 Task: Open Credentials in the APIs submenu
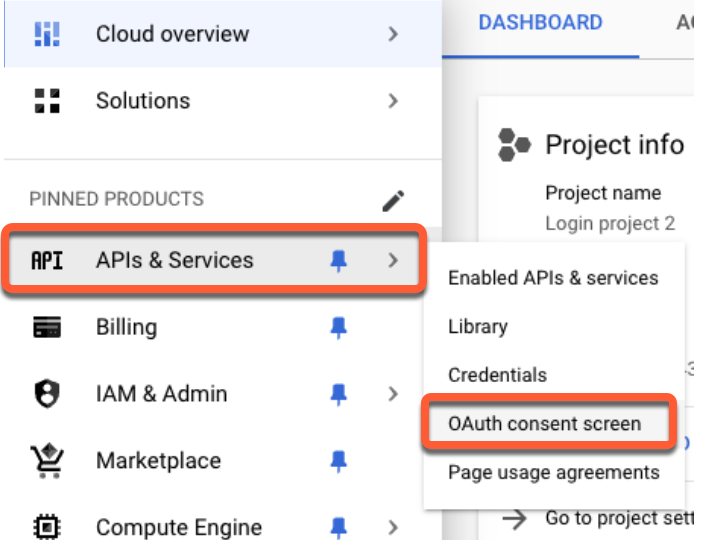coord(497,375)
